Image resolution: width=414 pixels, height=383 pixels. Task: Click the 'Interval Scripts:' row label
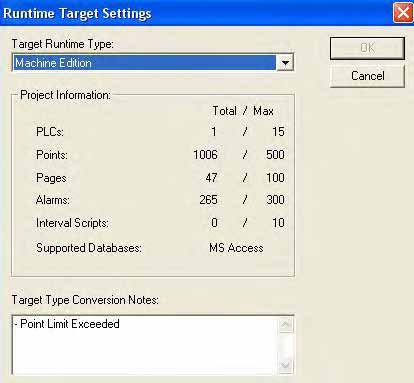point(72,223)
